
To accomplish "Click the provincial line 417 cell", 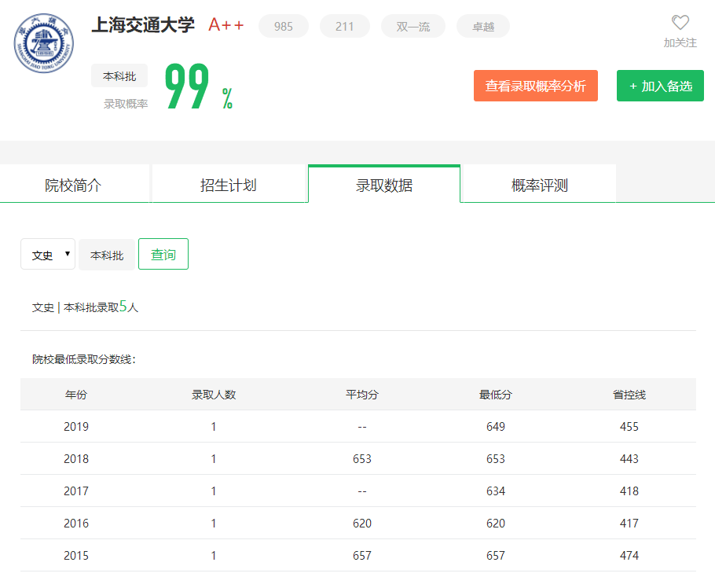I will pos(629,524).
